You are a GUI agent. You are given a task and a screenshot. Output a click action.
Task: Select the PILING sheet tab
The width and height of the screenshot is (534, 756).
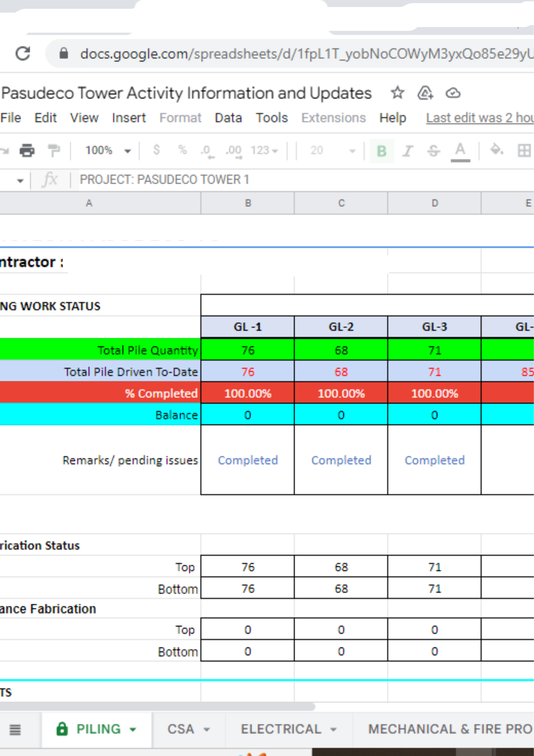pyautogui.click(x=98, y=729)
